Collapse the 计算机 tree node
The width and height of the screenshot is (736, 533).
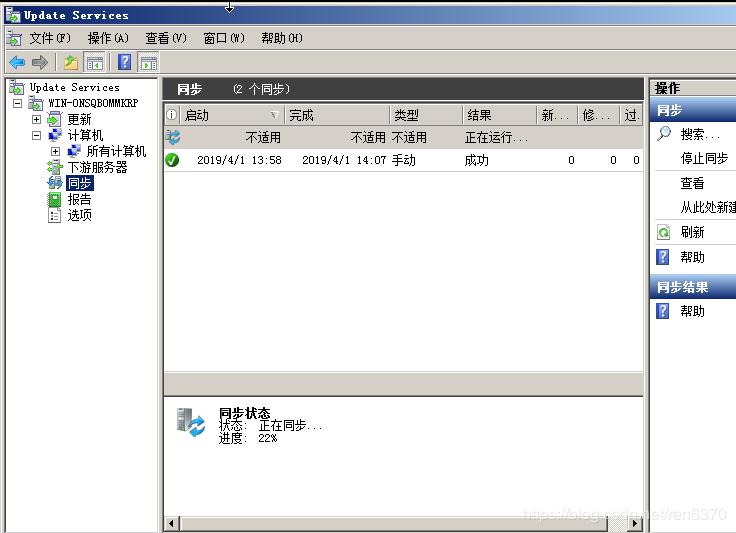point(36,135)
